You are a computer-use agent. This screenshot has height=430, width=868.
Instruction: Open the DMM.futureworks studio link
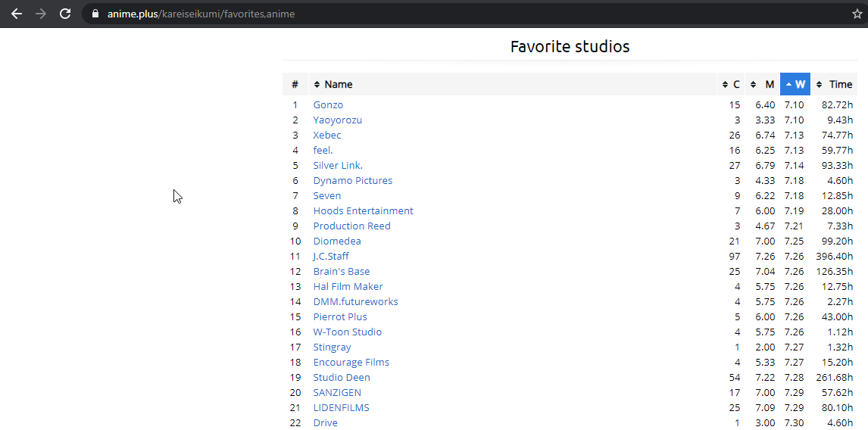click(x=355, y=302)
